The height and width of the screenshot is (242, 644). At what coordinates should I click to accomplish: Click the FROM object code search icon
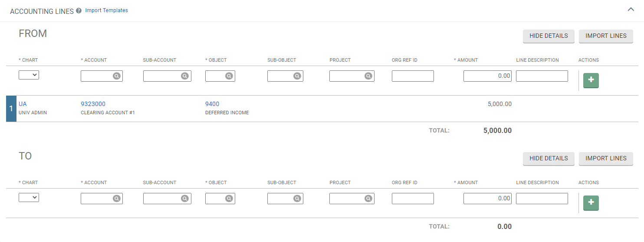229,76
